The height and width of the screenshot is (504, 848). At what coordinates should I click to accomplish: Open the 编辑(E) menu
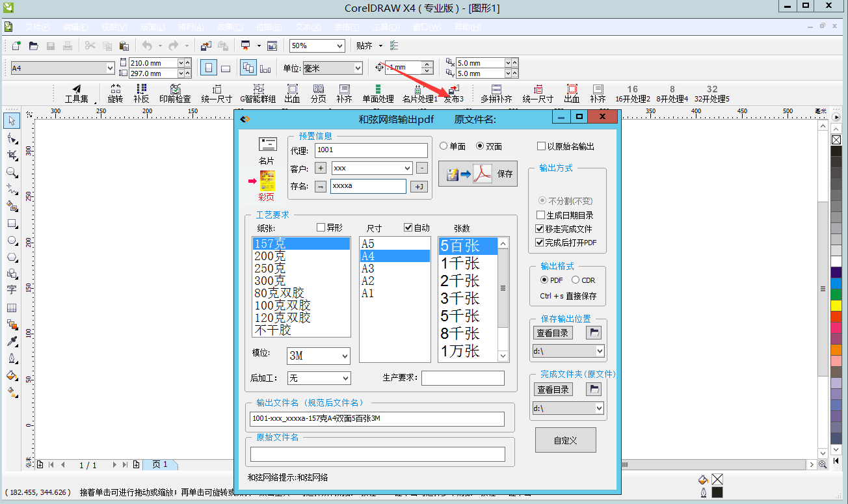(x=75, y=27)
